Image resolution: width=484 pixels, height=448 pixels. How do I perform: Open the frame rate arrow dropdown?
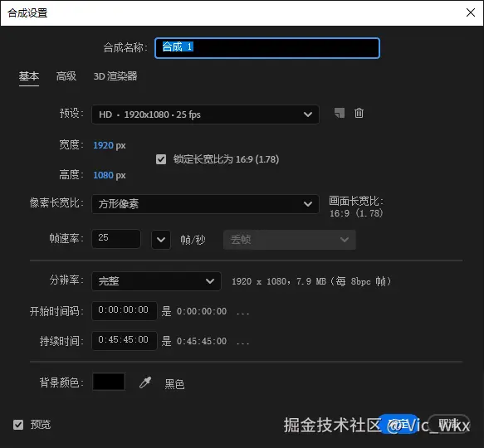(161, 240)
